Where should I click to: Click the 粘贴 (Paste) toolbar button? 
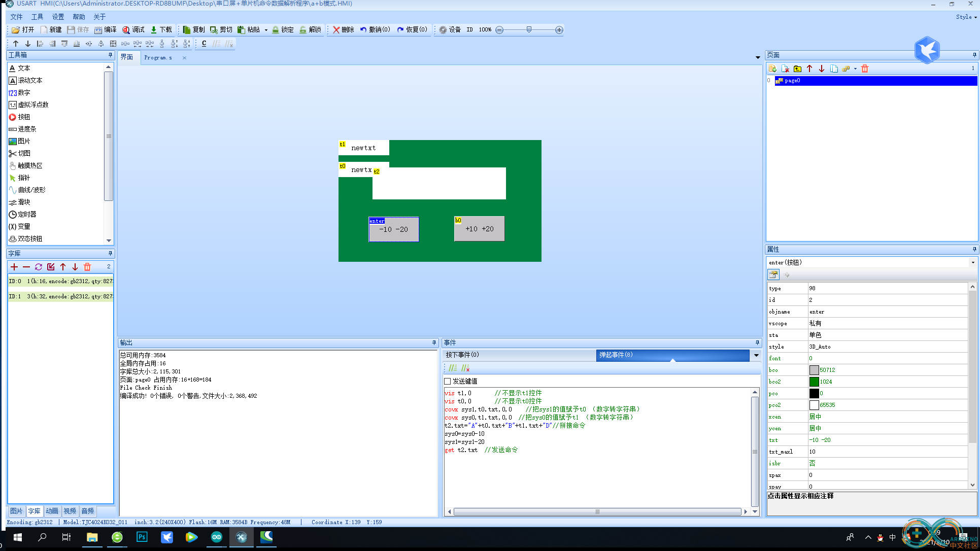[249, 30]
